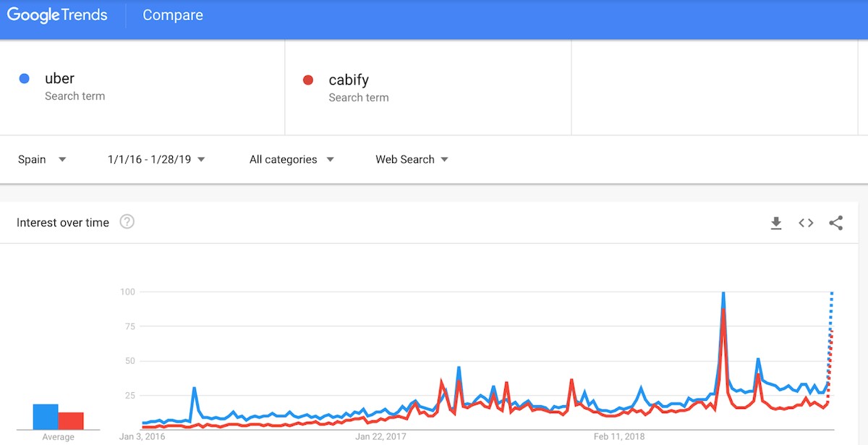Image resolution: width=868 pixels, height=445 pixels.
Task: Click the blue uber color dot
Action: coord(24,79)
